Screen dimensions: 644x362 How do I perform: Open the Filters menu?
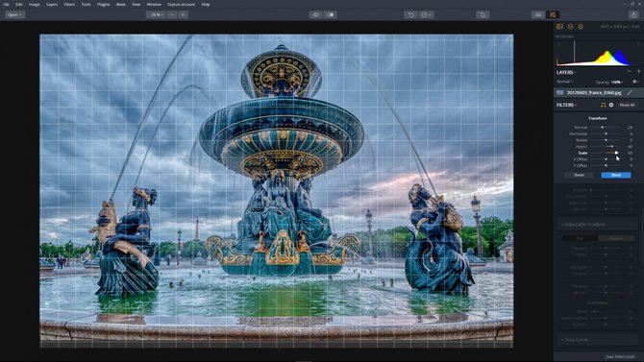click(x=69, y=5)
